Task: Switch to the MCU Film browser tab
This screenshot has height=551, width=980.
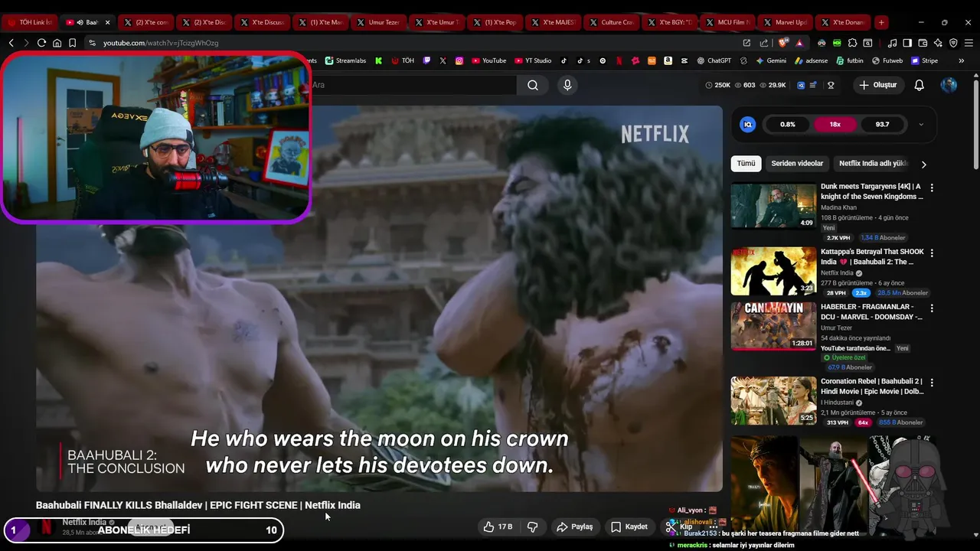Action: point(727,22)
